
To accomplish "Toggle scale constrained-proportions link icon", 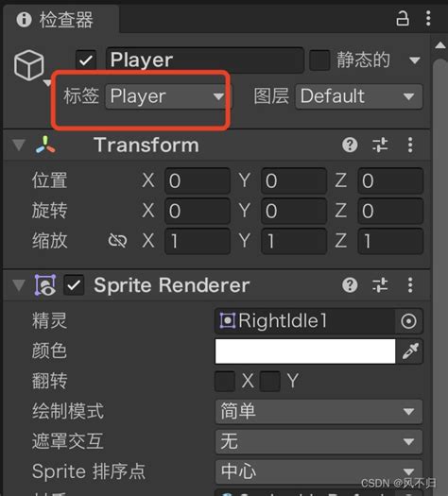I will (x=117, y=241).
